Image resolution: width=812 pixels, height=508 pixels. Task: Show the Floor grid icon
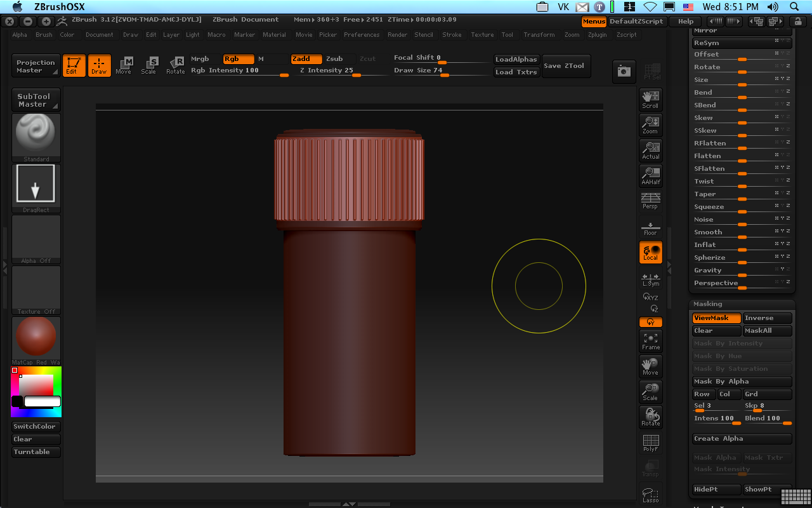(x=650, y=227)
